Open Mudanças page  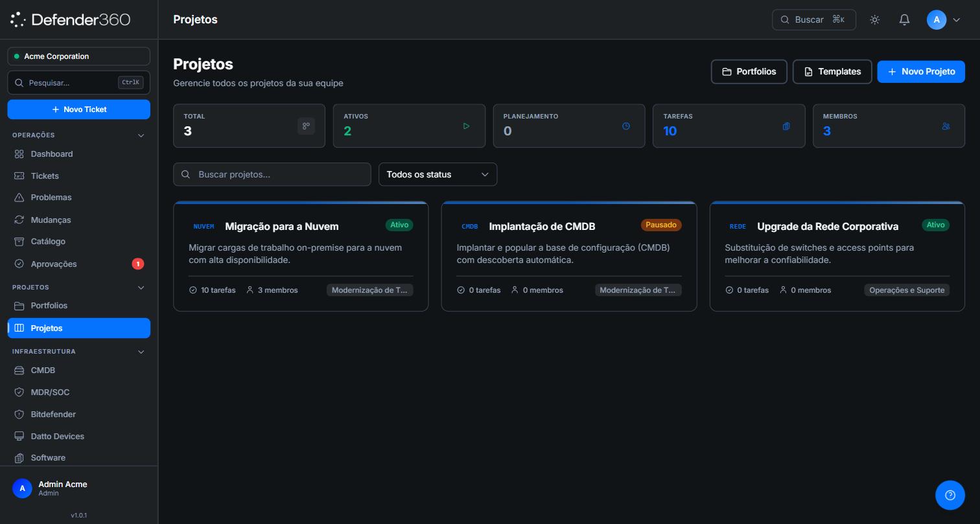(x=78, y=220)
